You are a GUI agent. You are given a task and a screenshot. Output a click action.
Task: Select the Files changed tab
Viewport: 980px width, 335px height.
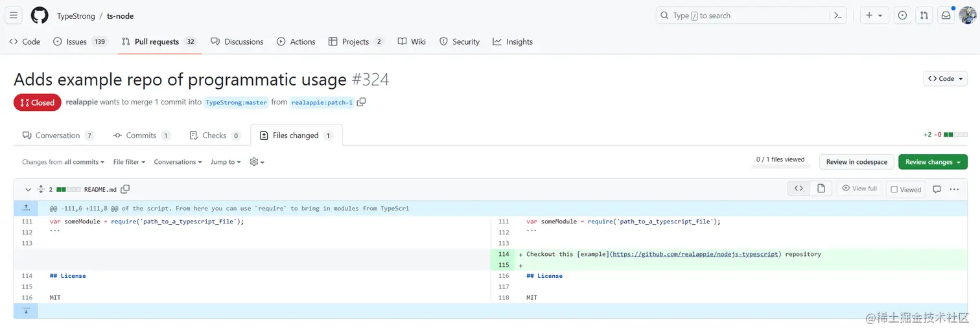296,135
